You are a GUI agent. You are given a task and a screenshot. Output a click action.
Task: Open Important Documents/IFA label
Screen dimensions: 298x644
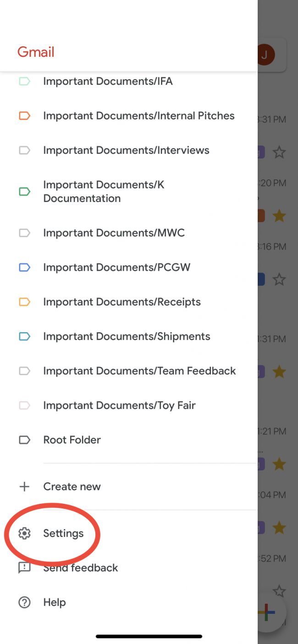[108, 82]
